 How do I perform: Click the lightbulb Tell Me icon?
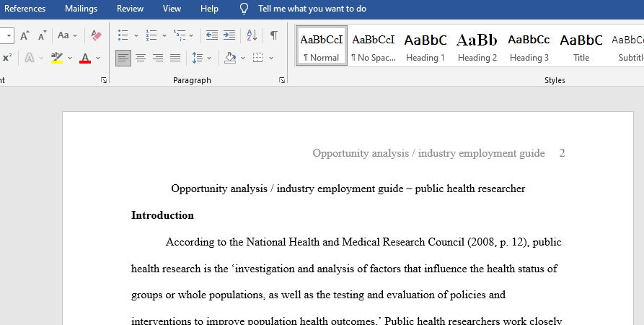tap(244, 9)
